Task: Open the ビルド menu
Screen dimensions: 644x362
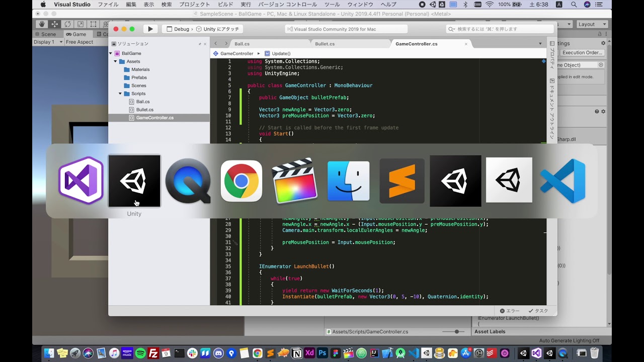Action: click(225, 5)
